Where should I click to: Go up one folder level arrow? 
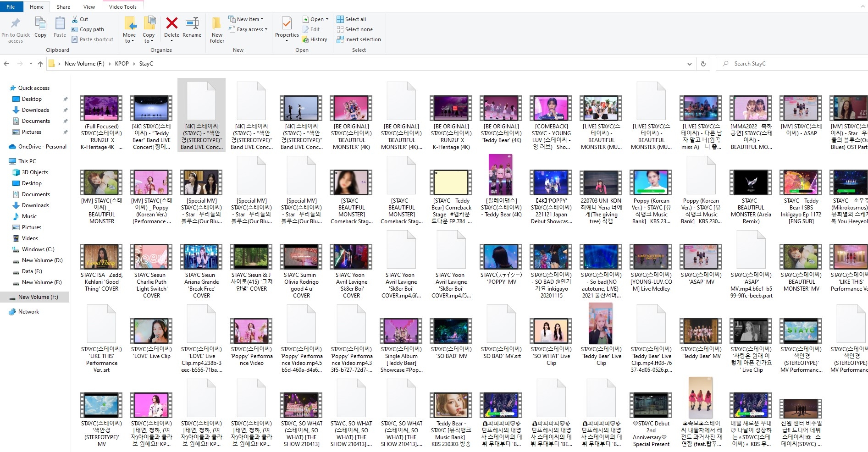click(x=40, y=64)
